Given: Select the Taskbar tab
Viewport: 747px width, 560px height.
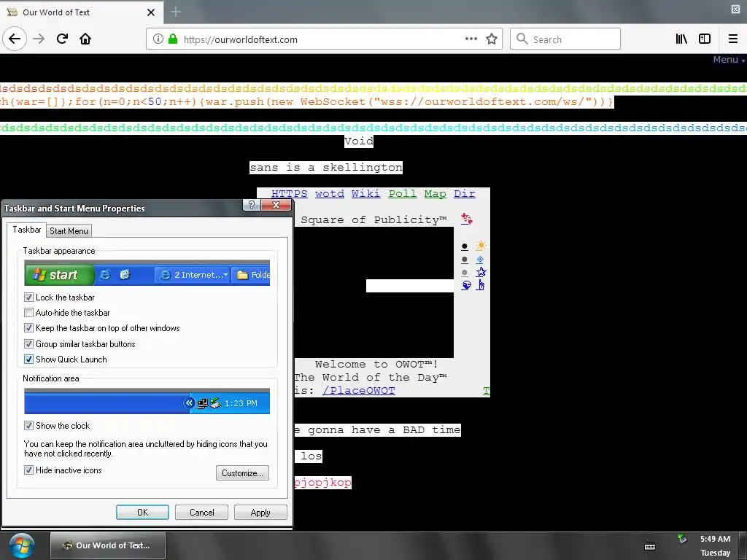Looking at the screenshot, I should point(27,230).
